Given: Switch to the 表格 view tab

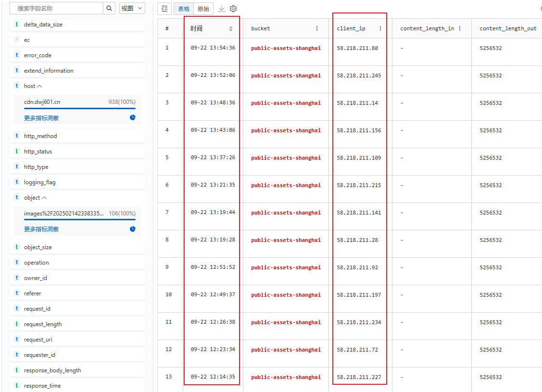Looking at the screenshot, I should (x=184, y=9).
